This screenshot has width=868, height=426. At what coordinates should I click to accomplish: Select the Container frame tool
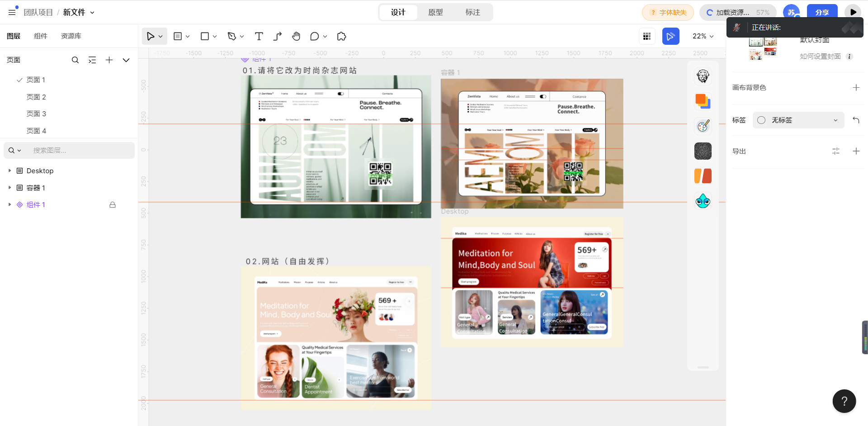(178, 36)
